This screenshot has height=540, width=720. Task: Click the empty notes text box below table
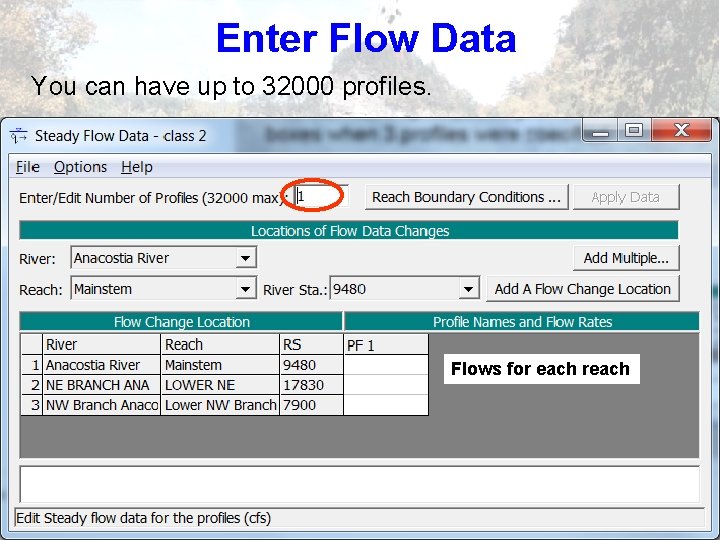360,484
